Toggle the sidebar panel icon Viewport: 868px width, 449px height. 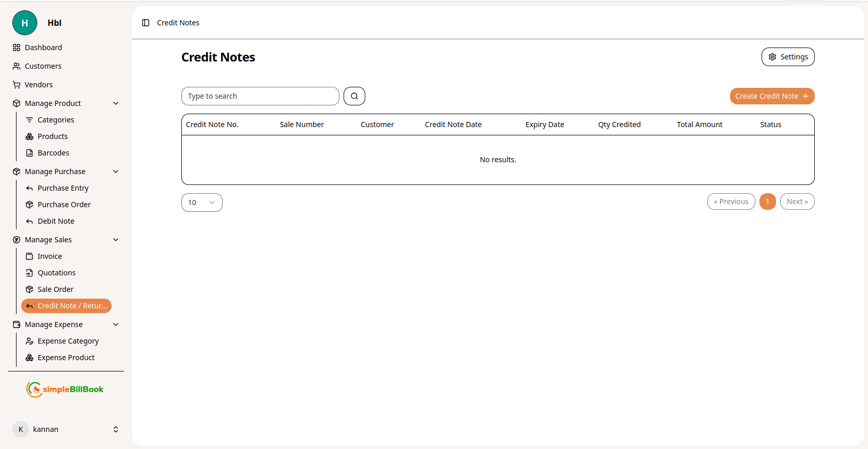tap(146, 23)
